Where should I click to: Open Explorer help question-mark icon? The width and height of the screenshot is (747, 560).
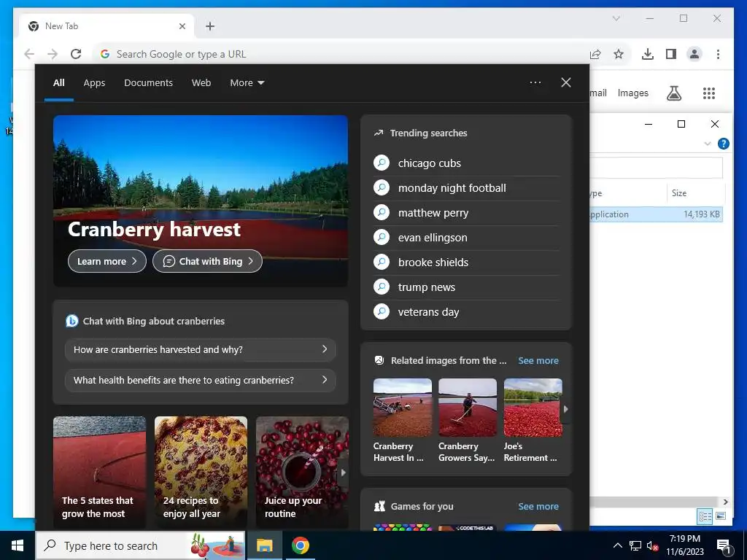point(723,144)
